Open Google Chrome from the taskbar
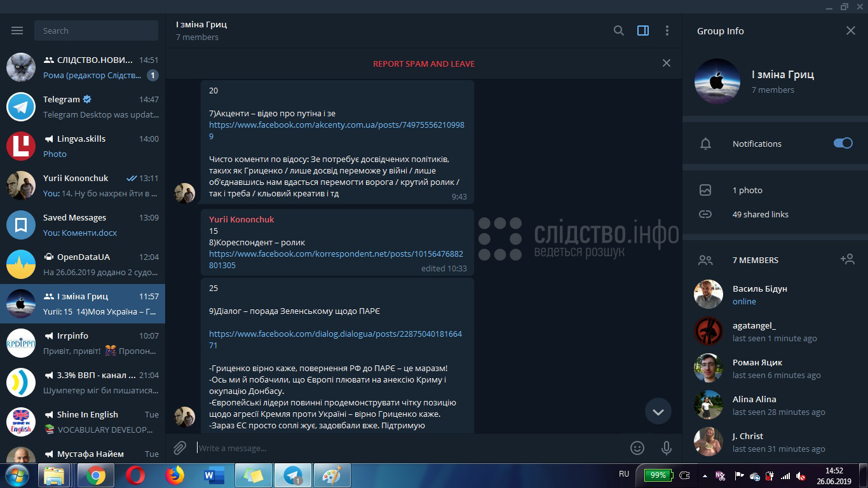Viewport: 868px width, 488px height. point(96,475)
